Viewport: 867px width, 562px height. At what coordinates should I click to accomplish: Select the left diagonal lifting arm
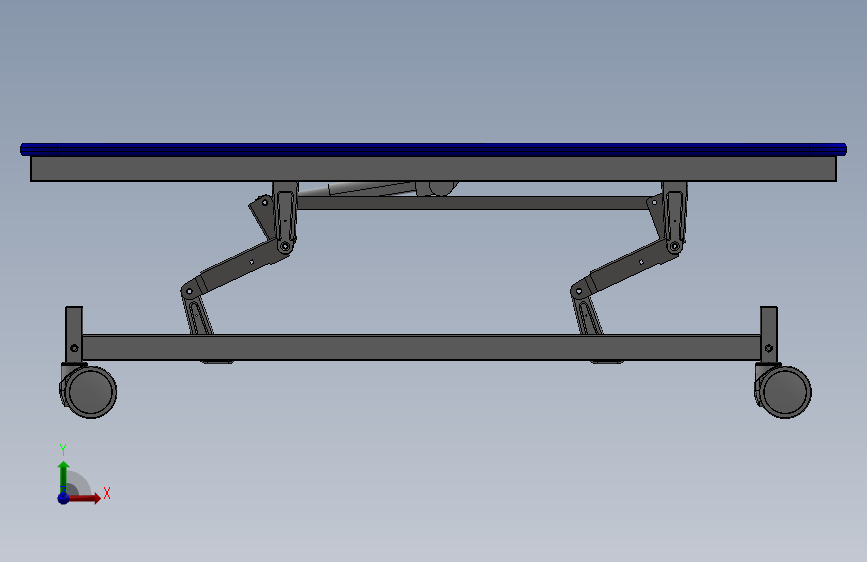tap(238, 267)
